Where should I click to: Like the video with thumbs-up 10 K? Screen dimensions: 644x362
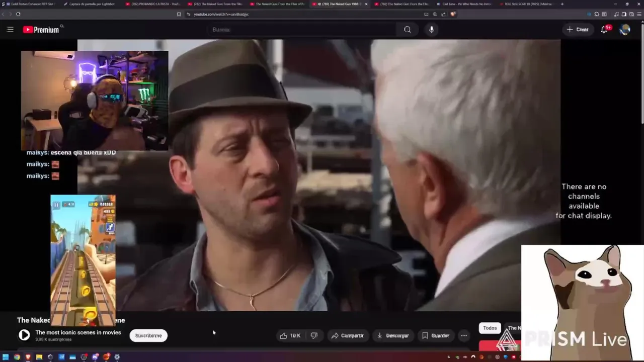290,335
